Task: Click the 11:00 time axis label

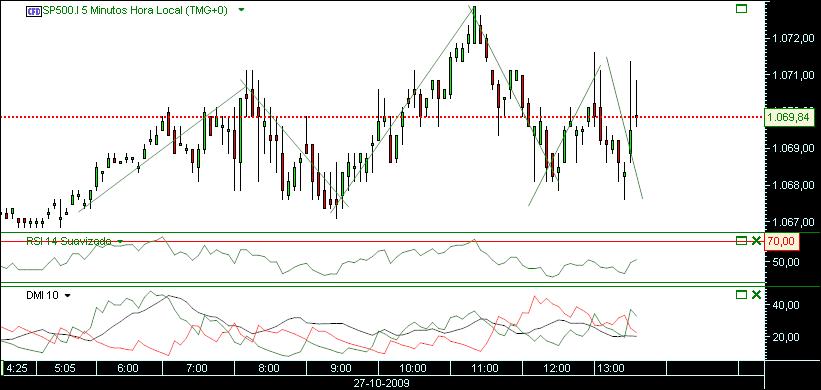Action: tap(485, 368)
